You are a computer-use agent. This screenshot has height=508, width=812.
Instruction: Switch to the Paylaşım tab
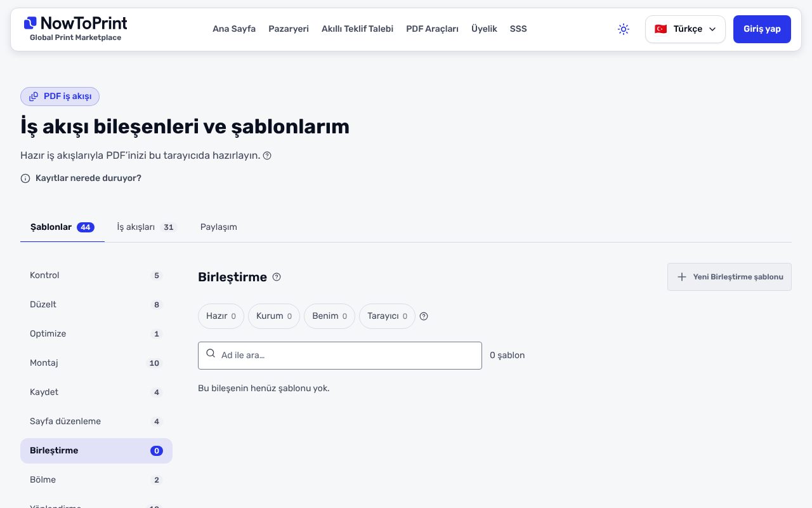tap(219, 227)
